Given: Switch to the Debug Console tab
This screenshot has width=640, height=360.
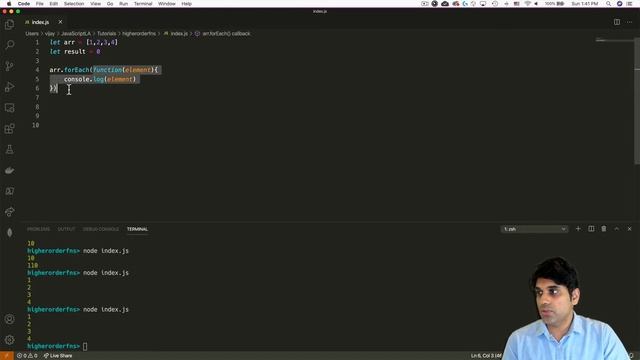Looking at the screenshot, I should tap(101, 229).
